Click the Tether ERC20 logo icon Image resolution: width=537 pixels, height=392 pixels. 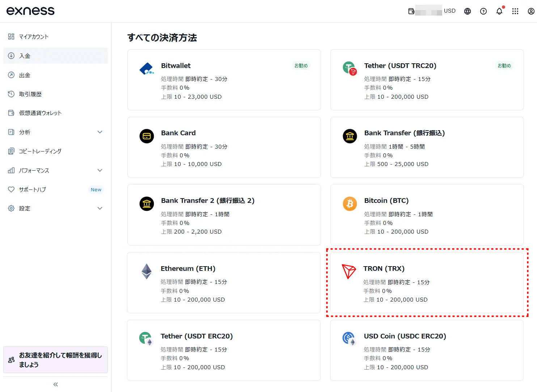pyautogui.click(x=146, y=339)
